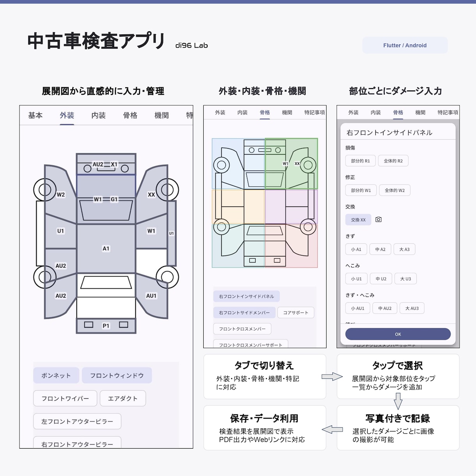Screen dimensions: 476x476
Task: Go to 機関 tab in left screen
Action: (162, 115)
